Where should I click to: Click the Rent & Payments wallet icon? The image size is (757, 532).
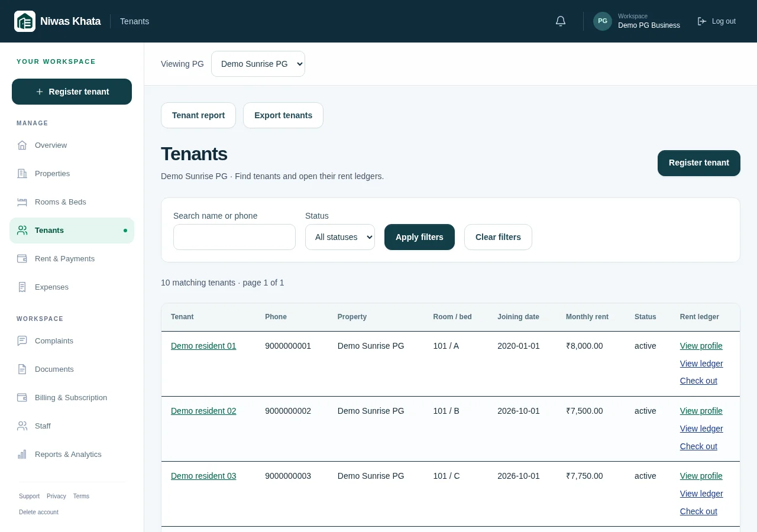[22, 258]
